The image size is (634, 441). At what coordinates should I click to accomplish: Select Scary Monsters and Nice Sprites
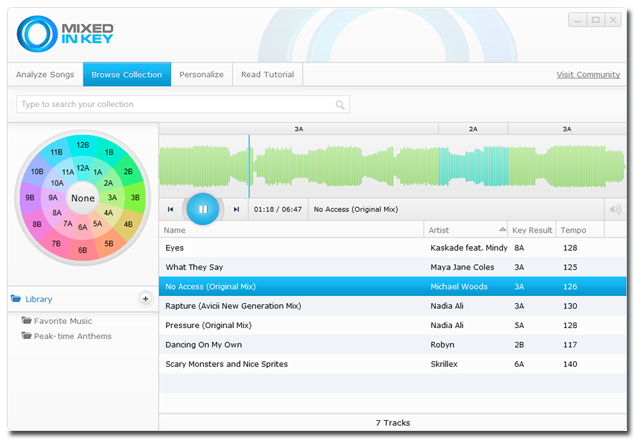click(x=393, y=364)
